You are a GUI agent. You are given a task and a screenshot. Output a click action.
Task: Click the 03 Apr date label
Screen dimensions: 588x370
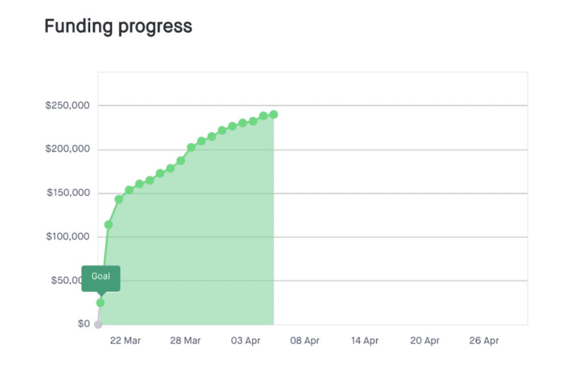(x=245, y=341)
